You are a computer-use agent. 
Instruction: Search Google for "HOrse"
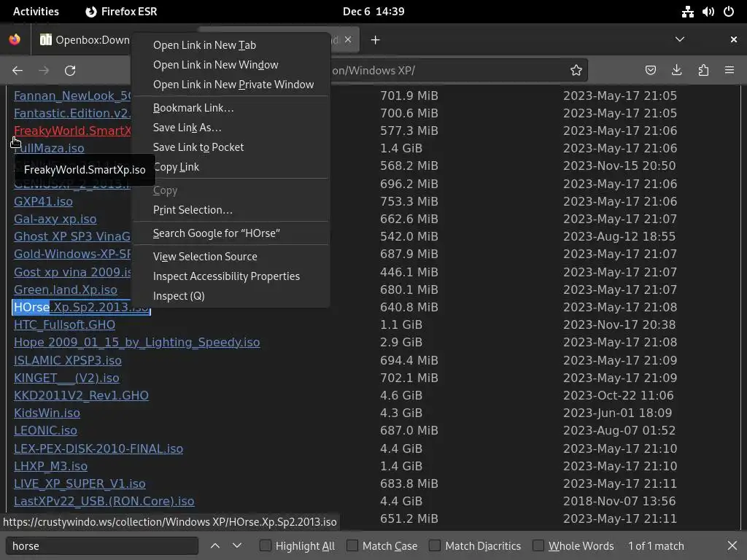coord(231,233)
